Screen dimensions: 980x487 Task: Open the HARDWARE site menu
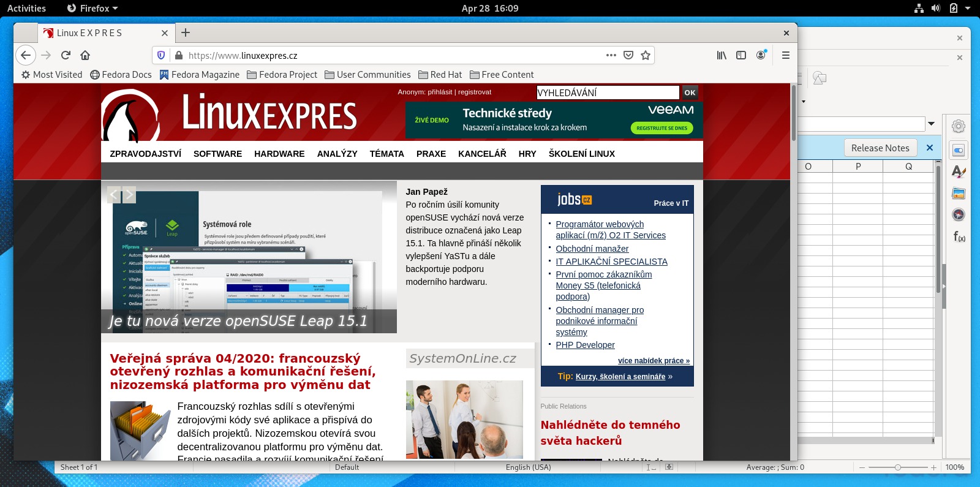[279, 154]
